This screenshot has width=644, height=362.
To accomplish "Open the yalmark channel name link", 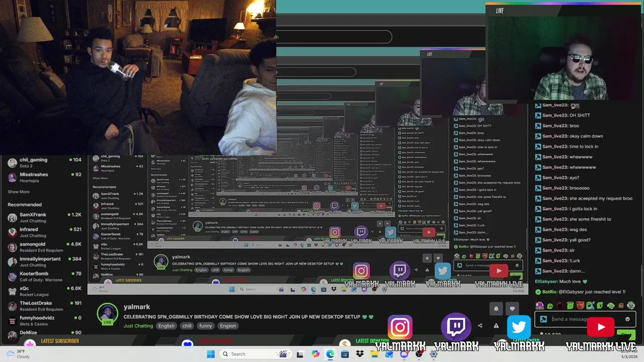I will [137, 307].
